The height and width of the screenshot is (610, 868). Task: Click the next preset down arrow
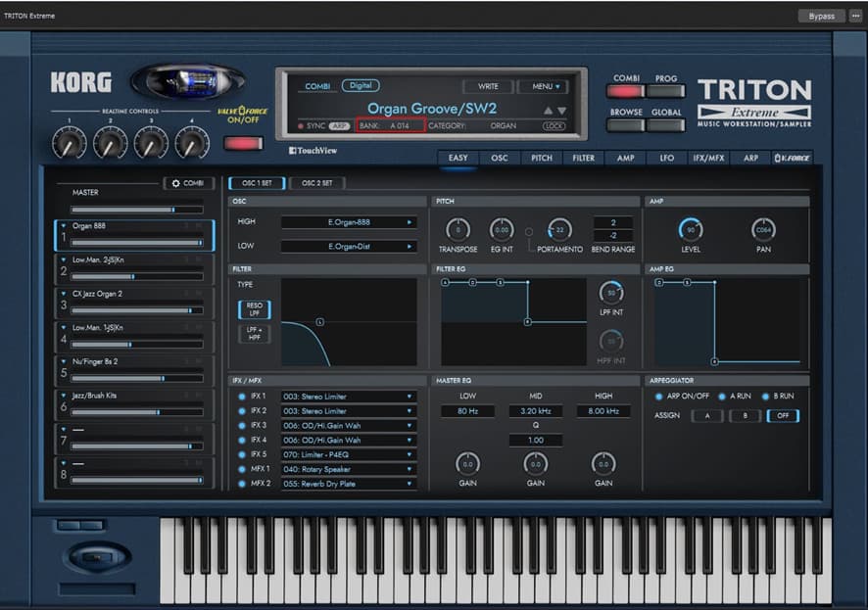point(562,111)
